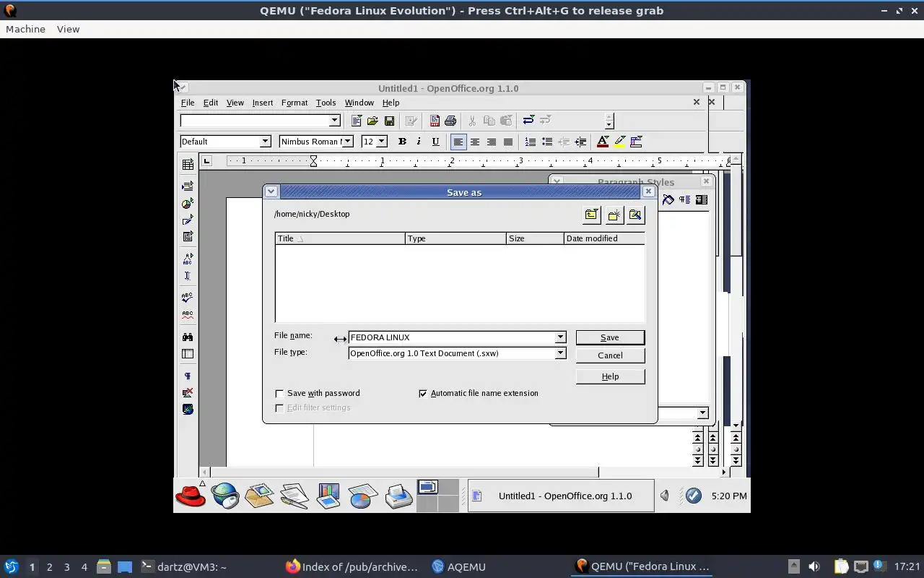Sort files by Date modified column
The image size is (924, 578).
tap(604, 238)
